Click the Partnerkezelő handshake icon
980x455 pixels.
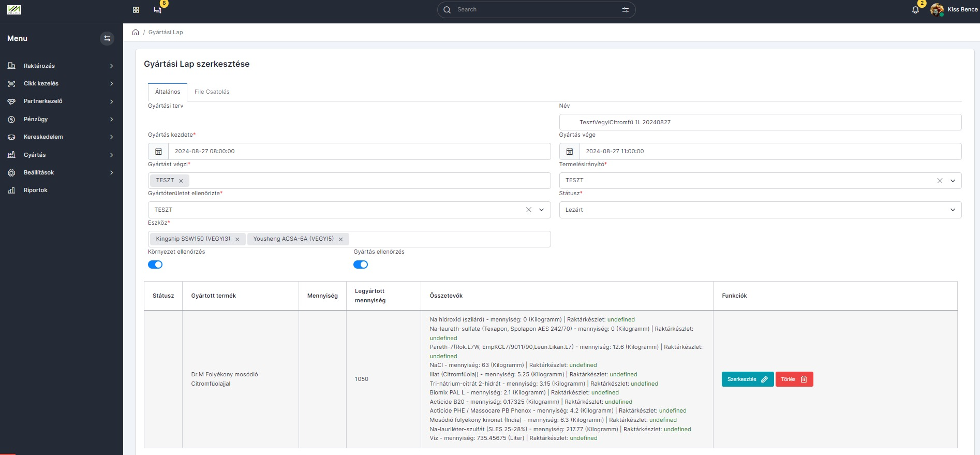pos(11,101)
